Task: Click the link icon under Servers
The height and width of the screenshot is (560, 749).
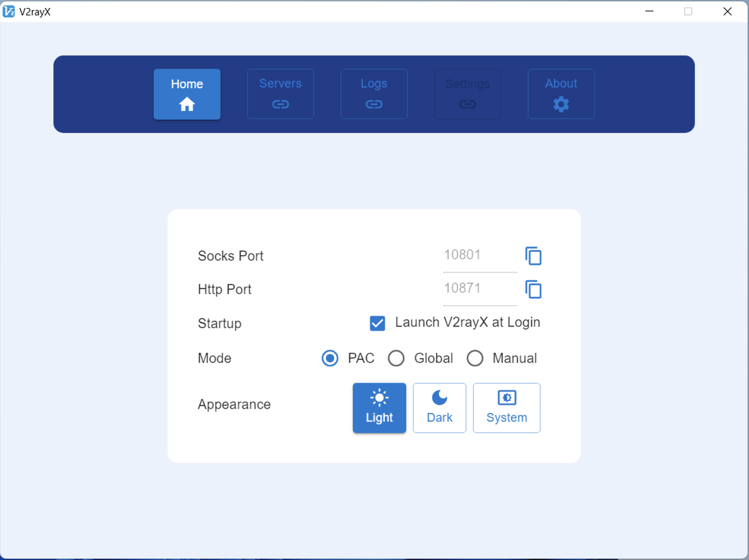Action: [x=280, y=104]
